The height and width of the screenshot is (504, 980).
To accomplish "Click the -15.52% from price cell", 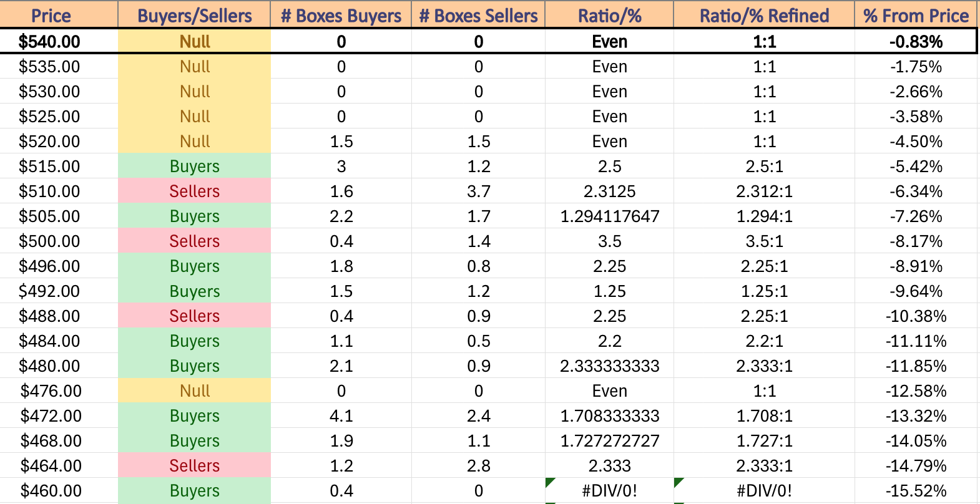I will pos(915,490).
